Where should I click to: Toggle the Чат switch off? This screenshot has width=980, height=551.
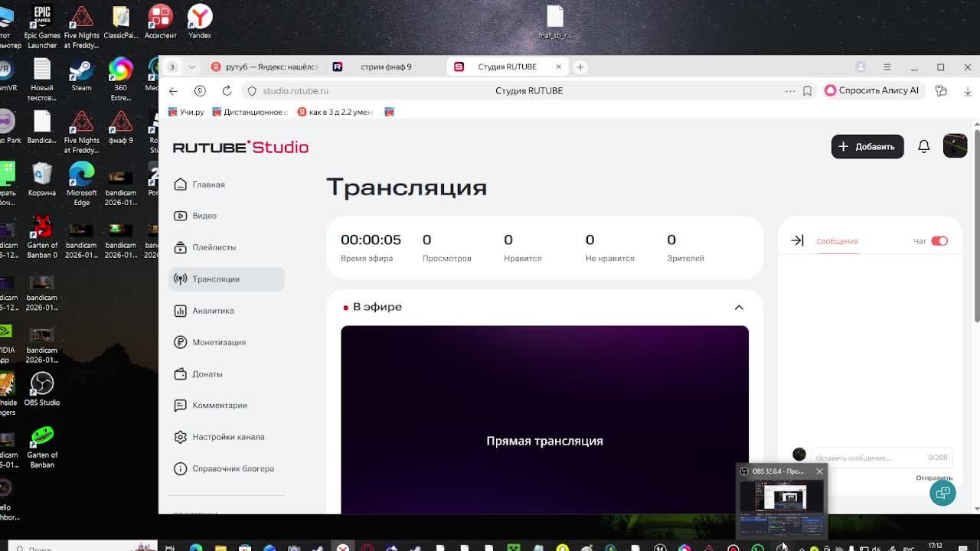[x=939, y=241]
